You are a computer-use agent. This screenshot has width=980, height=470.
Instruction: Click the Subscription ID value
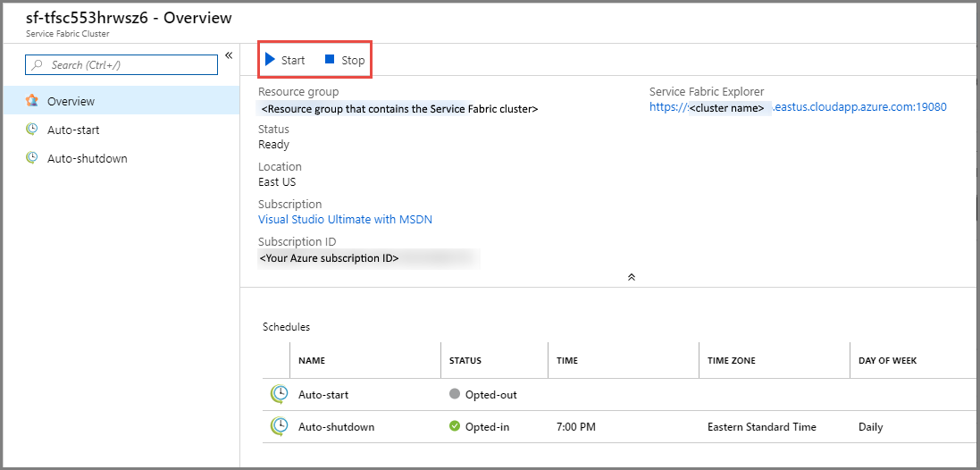330,257
